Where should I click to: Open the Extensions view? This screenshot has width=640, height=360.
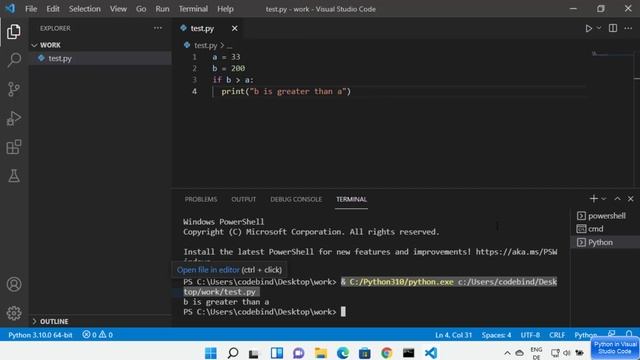14,147
